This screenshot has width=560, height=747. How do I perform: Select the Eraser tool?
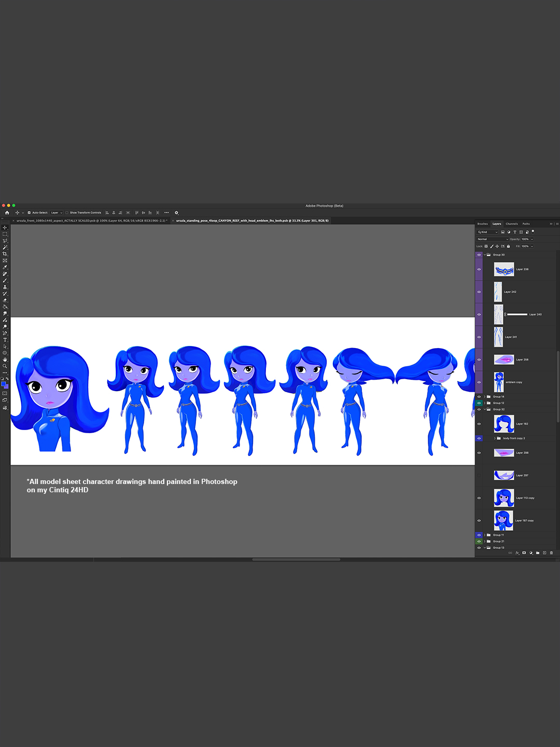pyautogui.click(x=5, y=300)
